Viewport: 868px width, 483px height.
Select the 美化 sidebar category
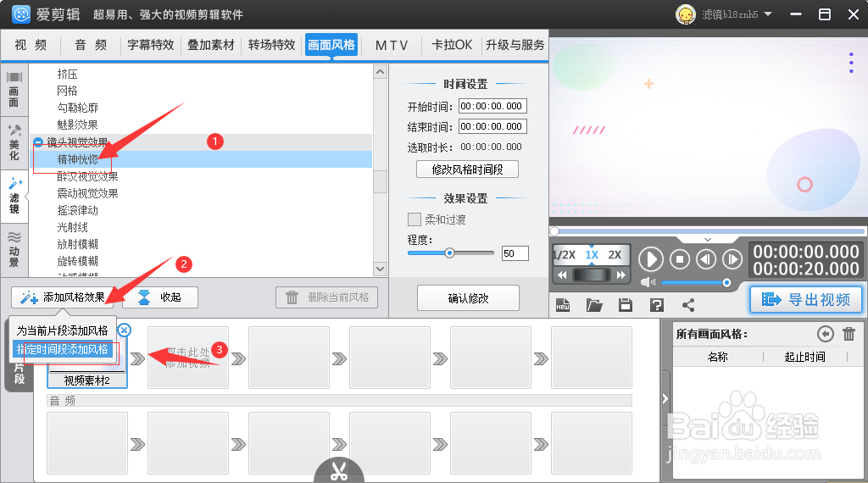click(14, 142)
